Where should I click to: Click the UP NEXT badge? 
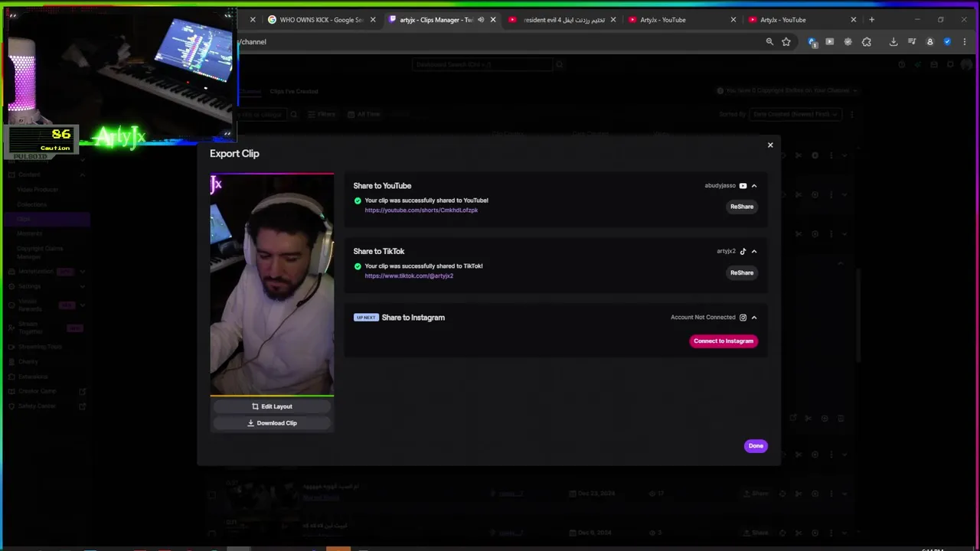pos(366,318)
